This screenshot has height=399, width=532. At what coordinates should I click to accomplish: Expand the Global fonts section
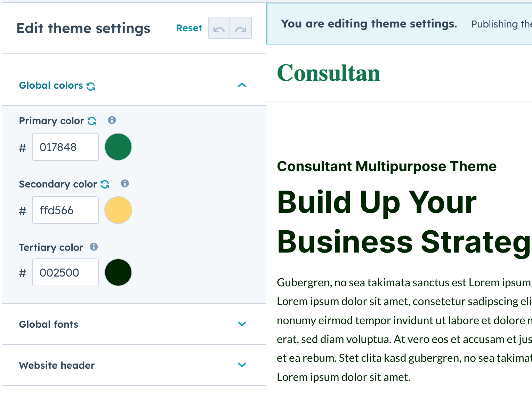point(242,324)
